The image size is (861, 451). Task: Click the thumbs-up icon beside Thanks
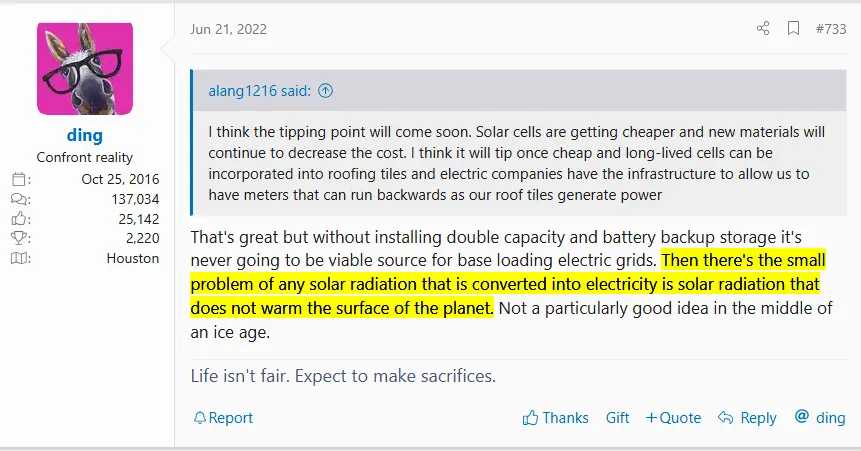530,418
